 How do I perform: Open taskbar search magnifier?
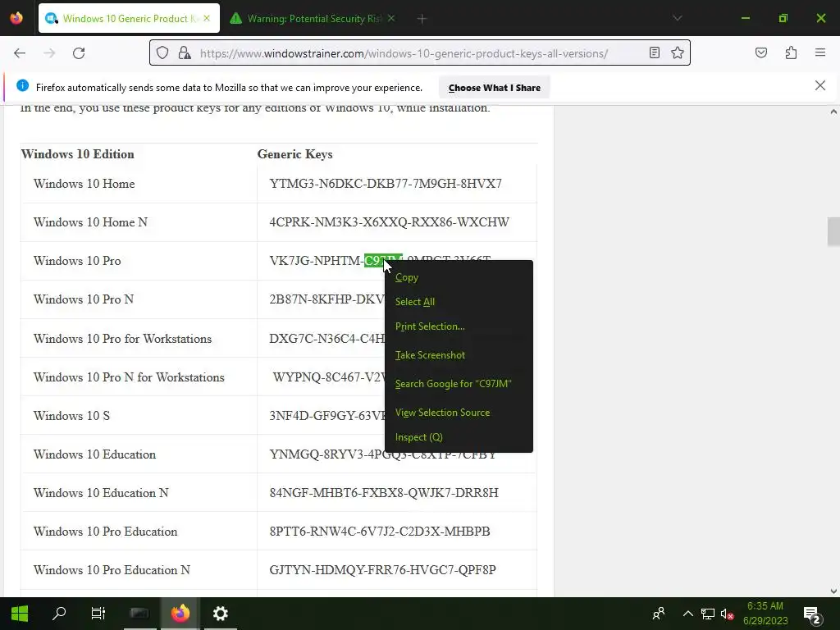(59, 613)
